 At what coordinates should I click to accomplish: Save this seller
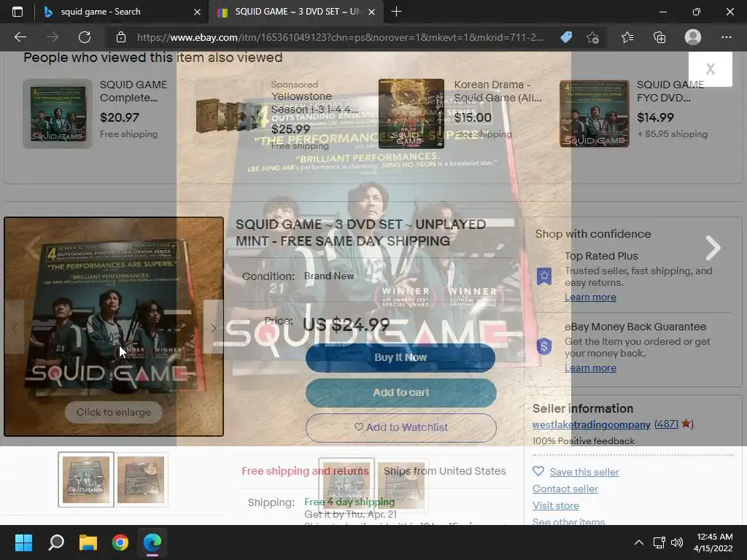pos(584,472)
